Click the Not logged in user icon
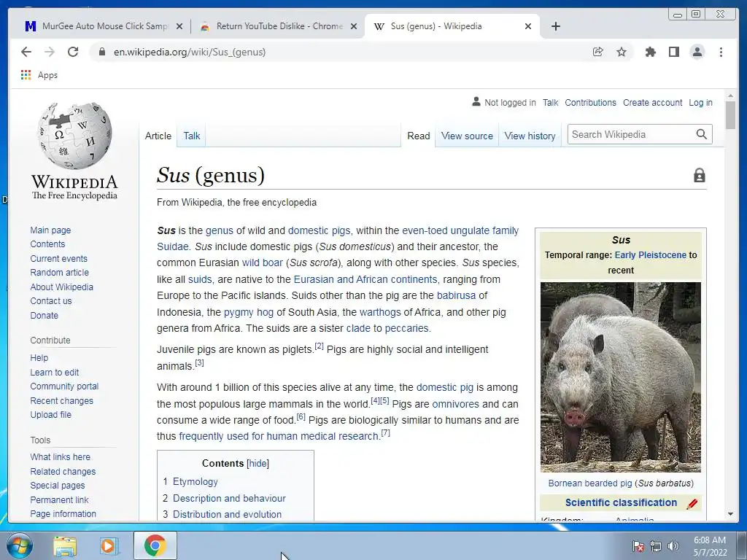Image resolution: width=747 pixels, height=560 pixels. click(476, 101)
